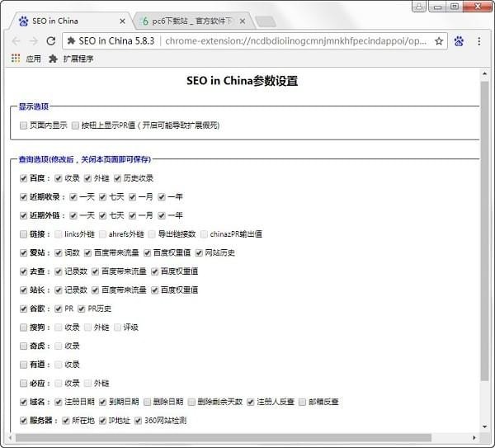This screenshot has height=448, width=495.
Task: Check 导出链接数 checkbox
Action: point(152,234)
